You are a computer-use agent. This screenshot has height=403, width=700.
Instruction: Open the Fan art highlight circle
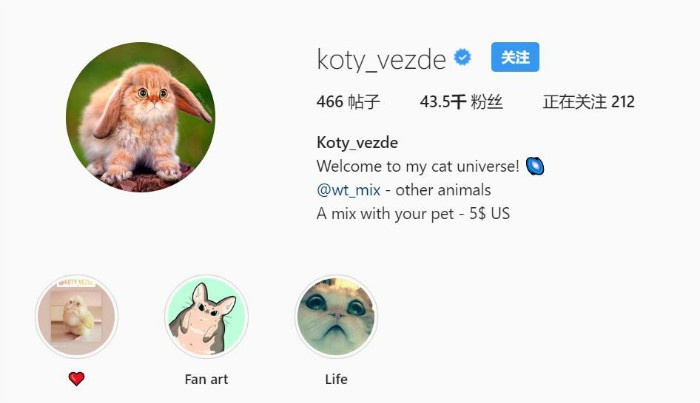click(206, 316)
